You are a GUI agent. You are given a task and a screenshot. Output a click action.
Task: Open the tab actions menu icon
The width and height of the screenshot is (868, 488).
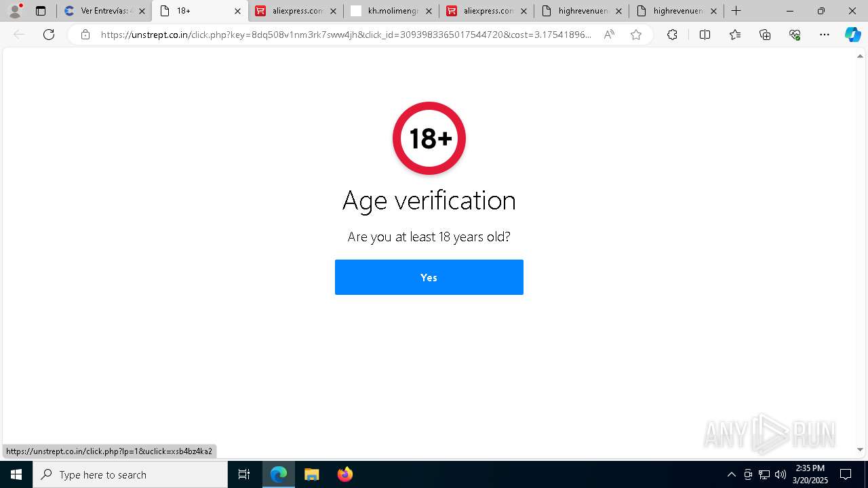41,11
